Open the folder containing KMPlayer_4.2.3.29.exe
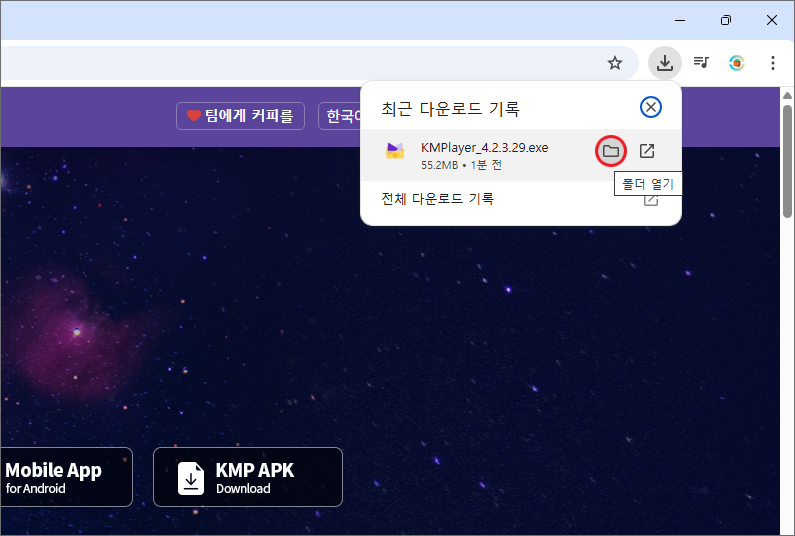Viewport: 795px width, 536px height. (610, 151)
